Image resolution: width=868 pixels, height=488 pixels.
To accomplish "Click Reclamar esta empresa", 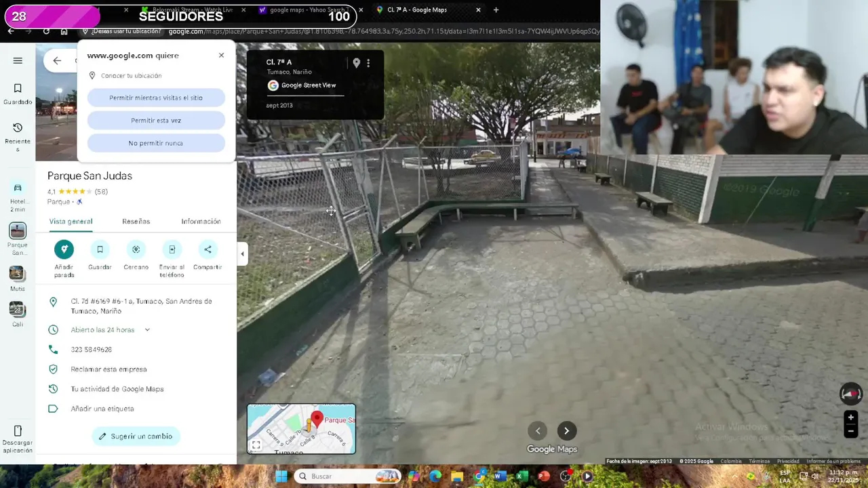I will coord(108,369).
